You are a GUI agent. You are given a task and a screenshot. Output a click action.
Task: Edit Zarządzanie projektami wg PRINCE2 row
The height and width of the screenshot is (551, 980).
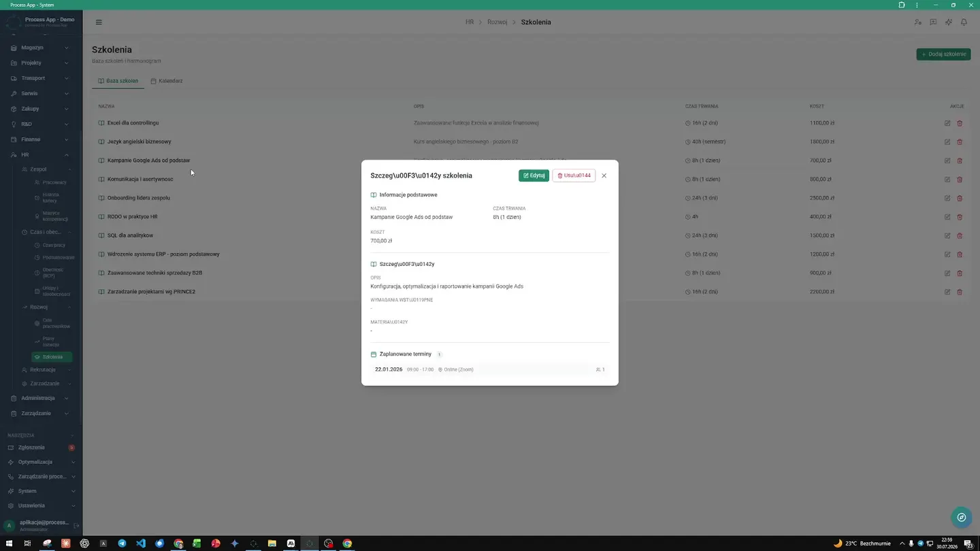[947, 292]
